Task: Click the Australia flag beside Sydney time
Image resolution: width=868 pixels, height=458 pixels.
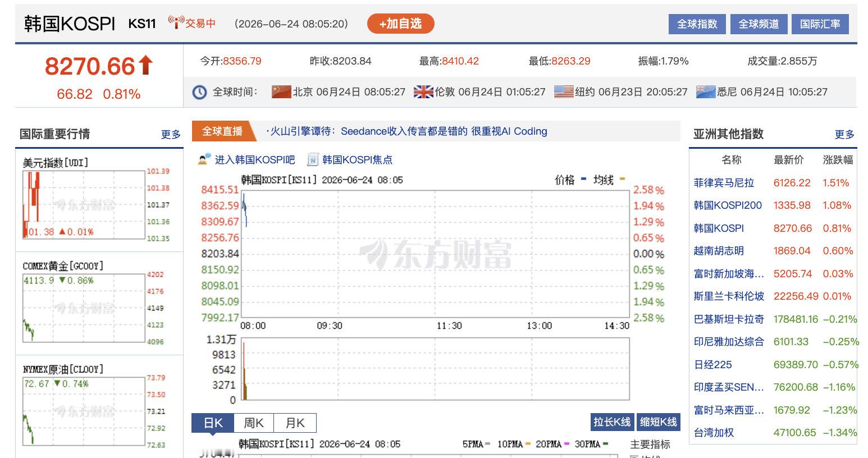Action: point(706,91)
